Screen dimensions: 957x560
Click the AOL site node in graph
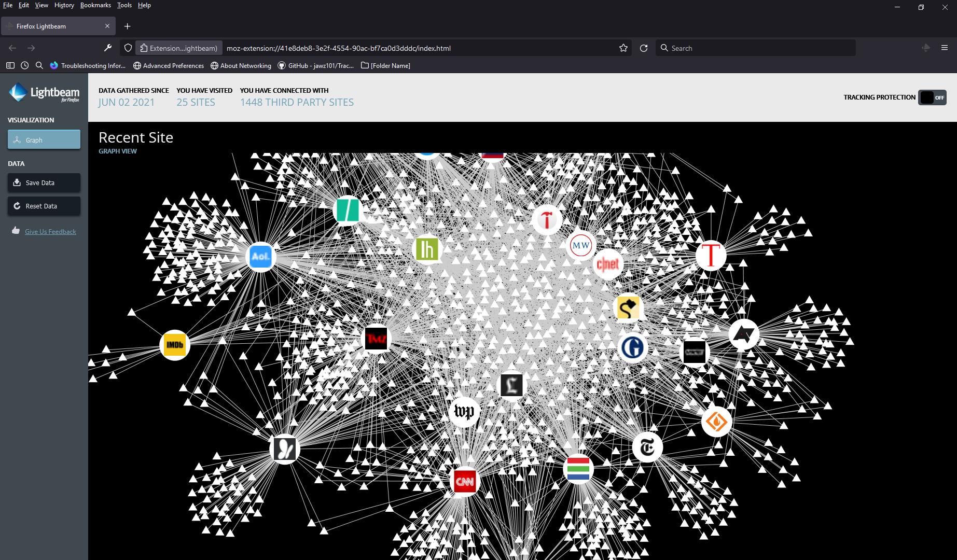pos(260,257)
